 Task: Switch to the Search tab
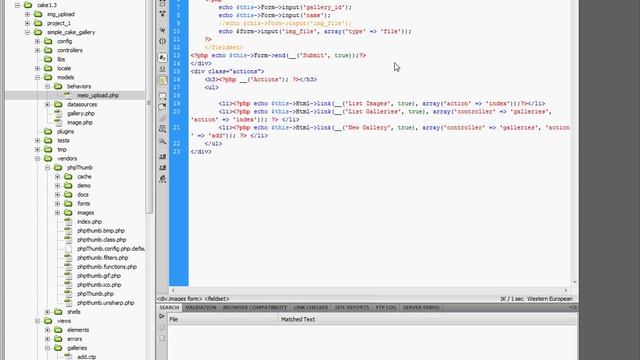pos(169,307)
